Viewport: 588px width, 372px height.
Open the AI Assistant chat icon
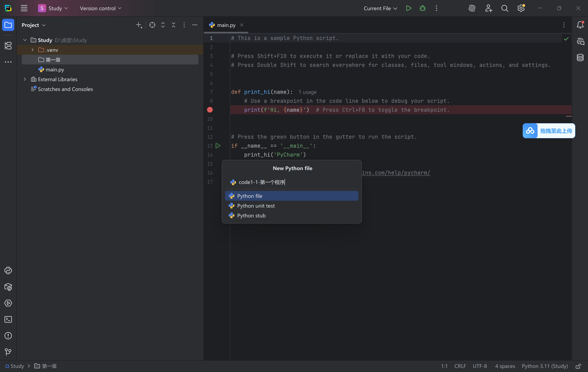[x=580, y=41]
